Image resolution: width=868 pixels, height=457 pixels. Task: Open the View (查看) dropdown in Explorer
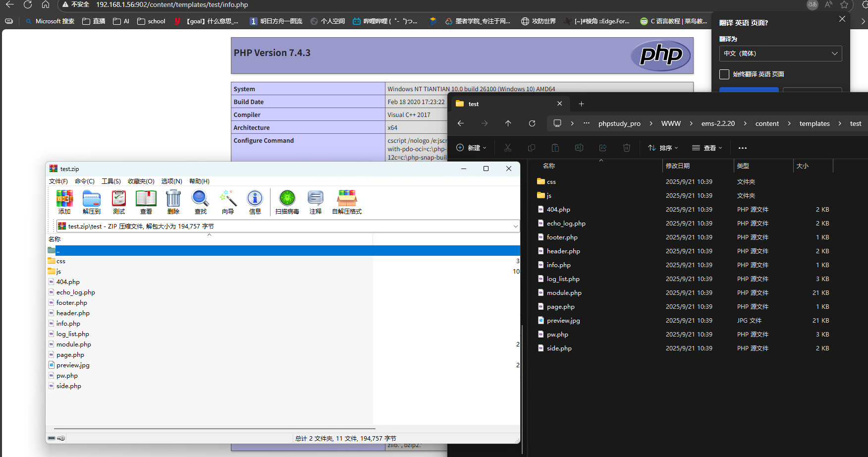[x=707, y=148]
